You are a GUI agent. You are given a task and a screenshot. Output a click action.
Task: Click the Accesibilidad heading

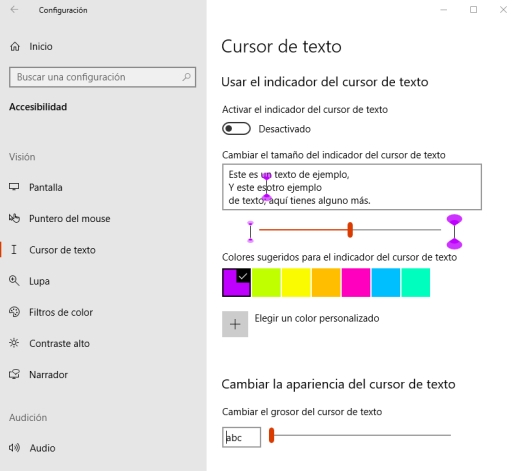pyautogui.click(x=38, y=107)
